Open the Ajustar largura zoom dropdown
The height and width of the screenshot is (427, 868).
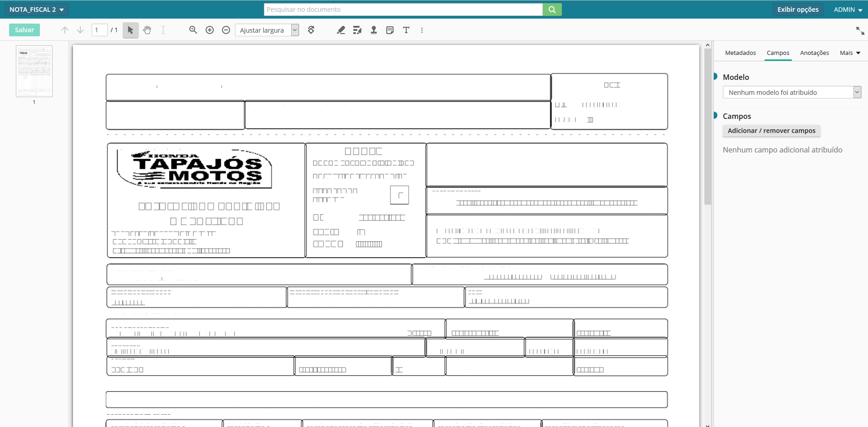click(x=267, y=30)
